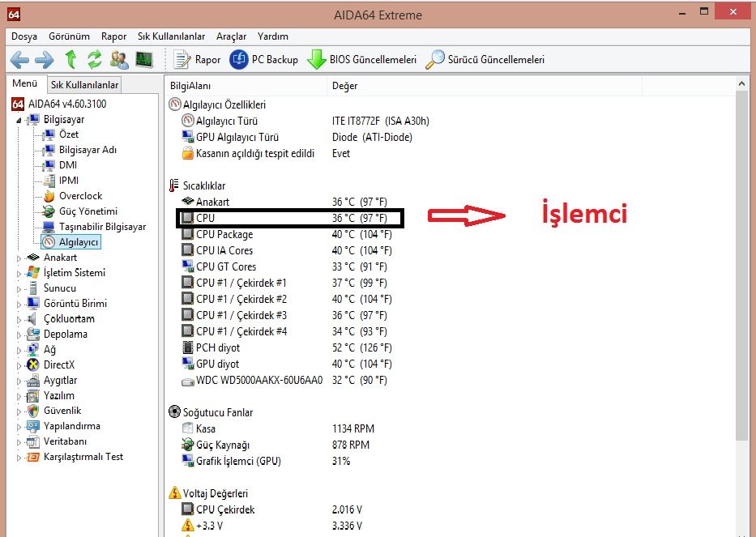
Task: Expand the İşletim Sistemi node
Action: point(19,273)
